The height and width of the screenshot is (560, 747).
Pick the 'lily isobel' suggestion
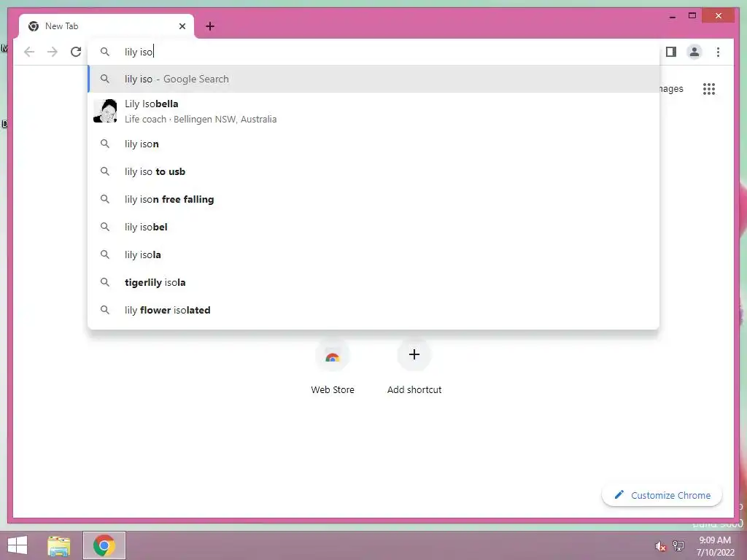(373, 227)
